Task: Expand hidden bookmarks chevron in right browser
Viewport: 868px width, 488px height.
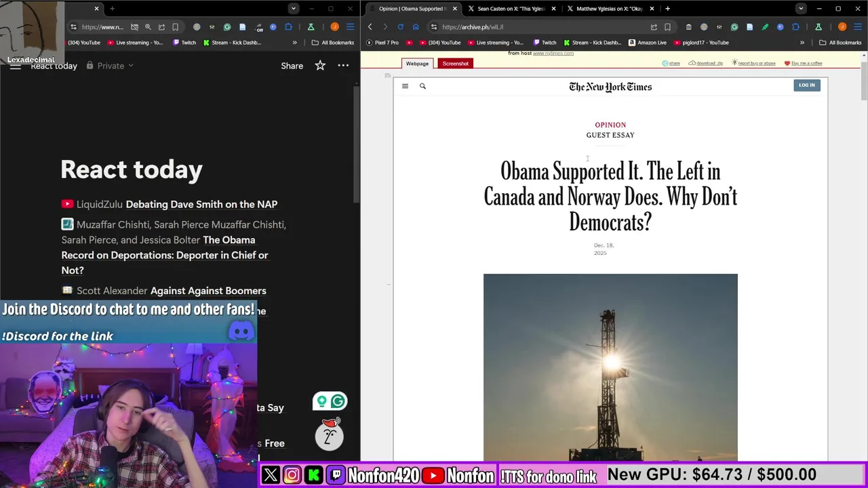Action: tap(802, 43)
